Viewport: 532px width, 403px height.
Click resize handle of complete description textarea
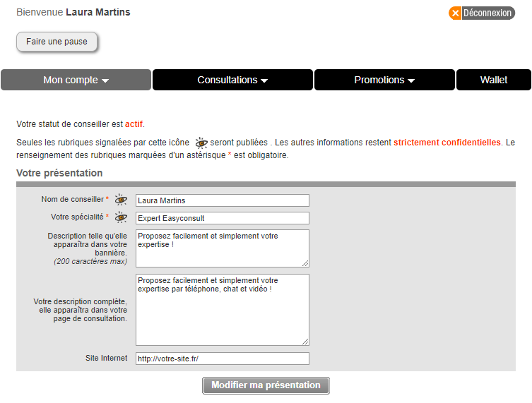pos(305,342)
